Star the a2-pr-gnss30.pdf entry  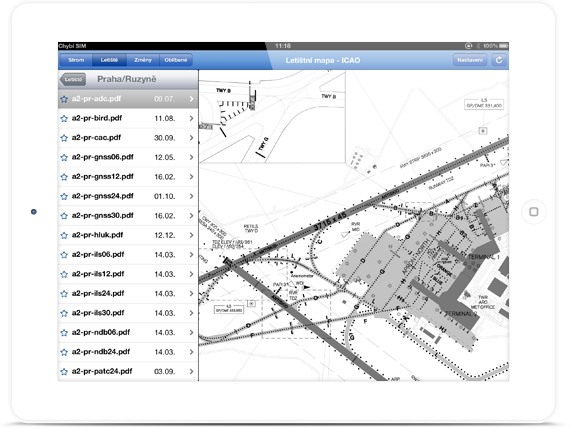[x=64, y=216]
